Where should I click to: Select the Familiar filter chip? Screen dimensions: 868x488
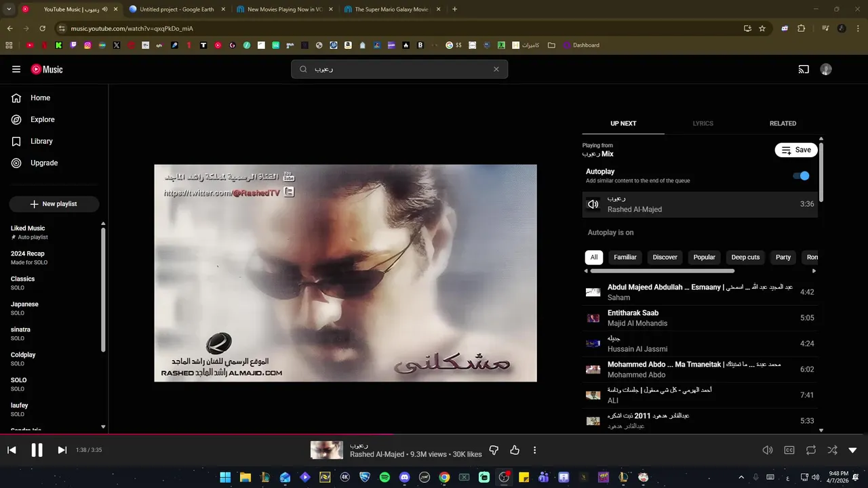point(625,258)
